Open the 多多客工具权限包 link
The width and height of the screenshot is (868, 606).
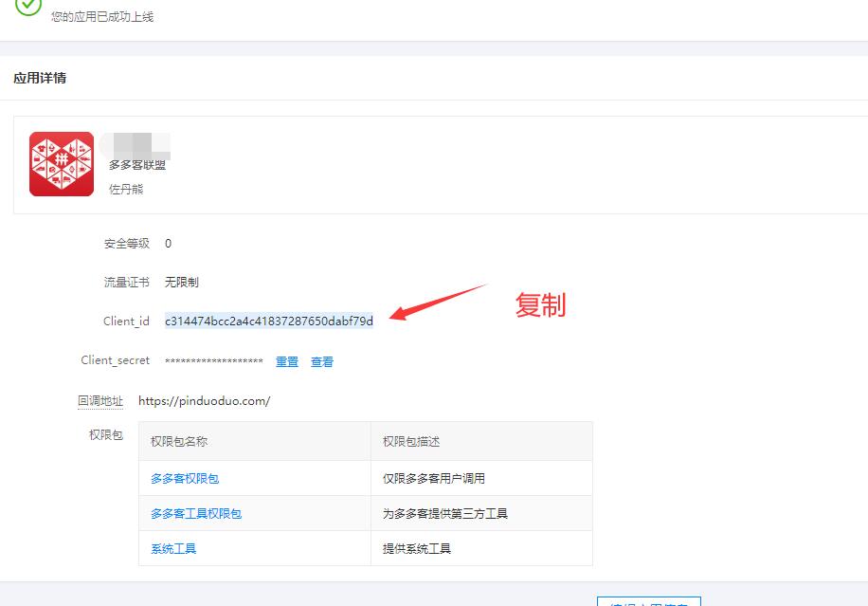point(196,513)
